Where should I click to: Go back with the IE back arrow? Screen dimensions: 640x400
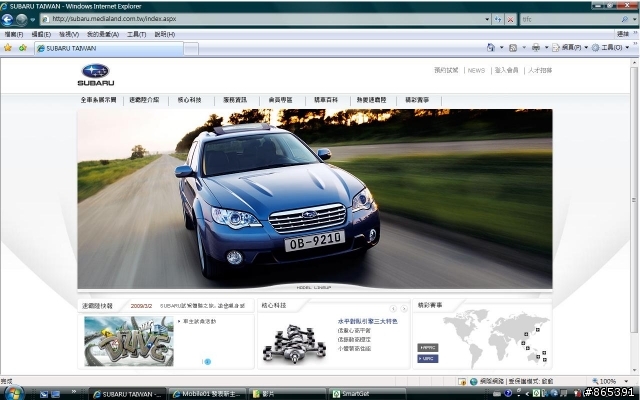click(x=7, y=19)
